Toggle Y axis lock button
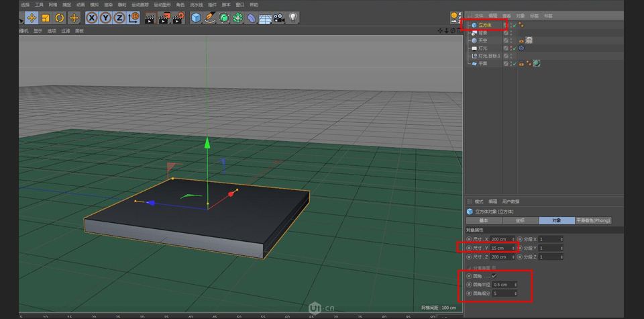The height and width of the screenshot is (319, 644). click(105, 18)
